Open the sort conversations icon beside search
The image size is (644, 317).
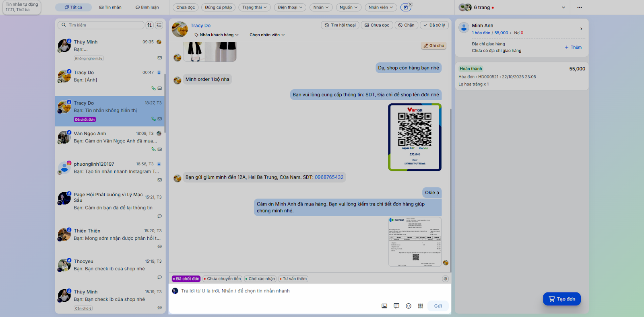click(150, 25)
